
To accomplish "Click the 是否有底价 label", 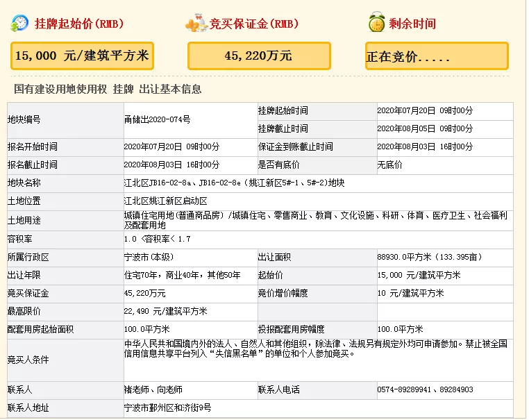I will (x=278, y=165).
